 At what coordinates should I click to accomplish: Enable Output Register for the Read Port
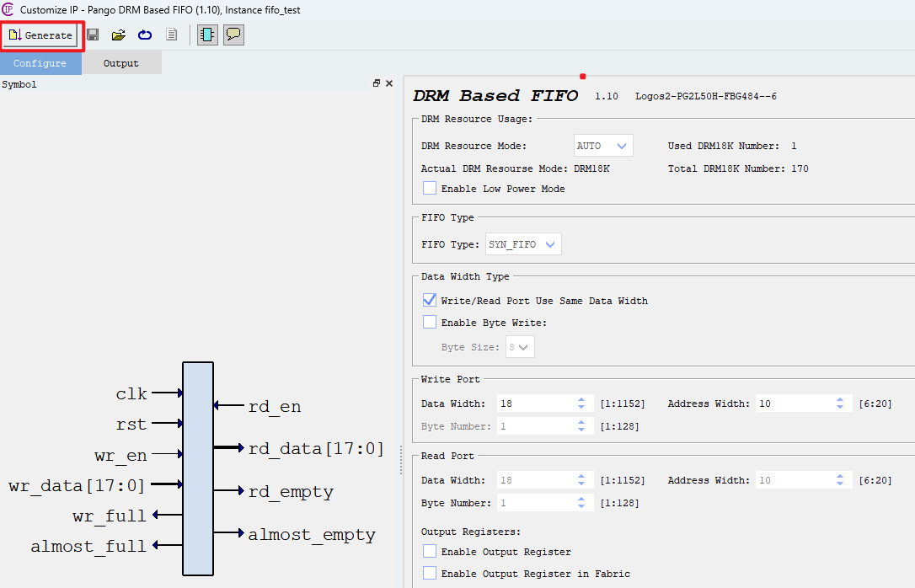click(x=430, y=551)
